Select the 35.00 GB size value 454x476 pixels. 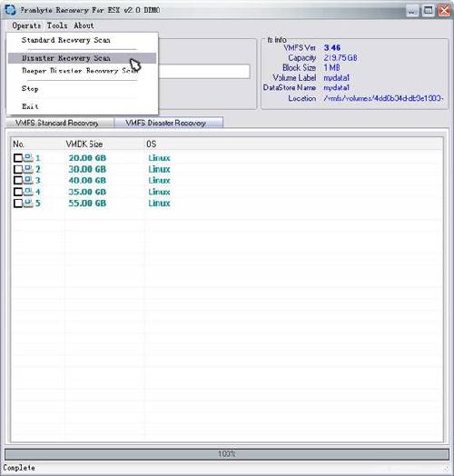click(87, 193)
